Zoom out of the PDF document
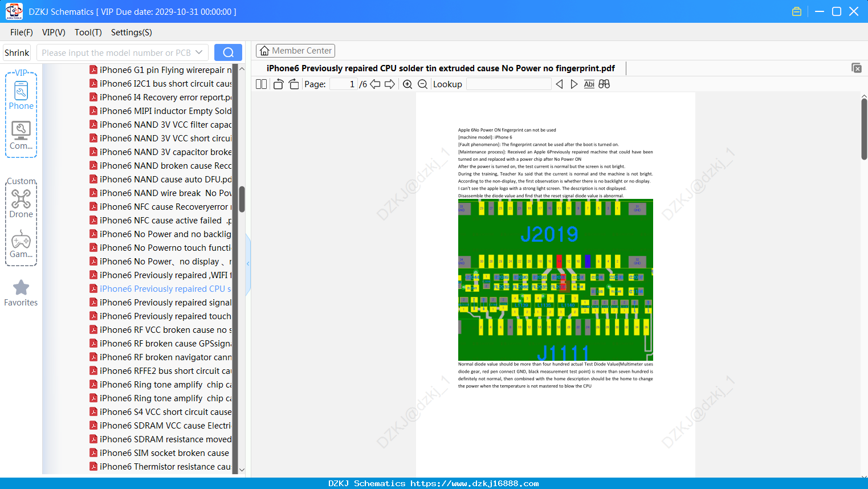This screenshot has width=868, height=489. (422, 84)
